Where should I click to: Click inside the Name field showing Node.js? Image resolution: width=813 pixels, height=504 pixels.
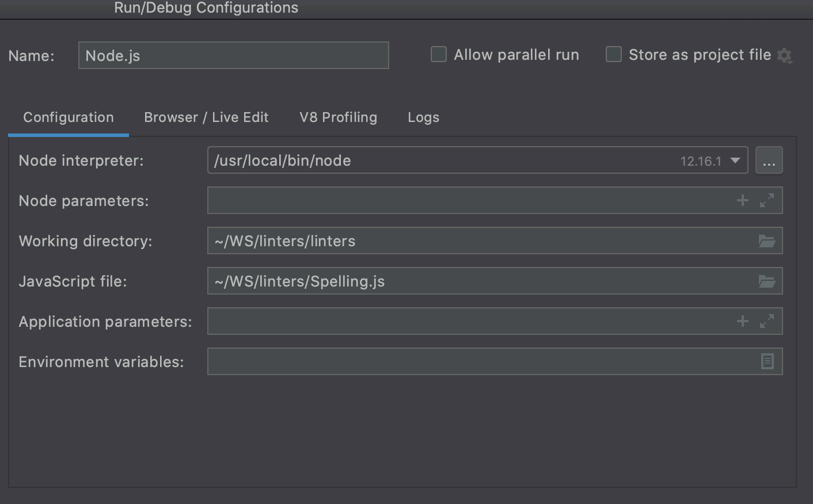pyautogui.click(x=233, y=55)
